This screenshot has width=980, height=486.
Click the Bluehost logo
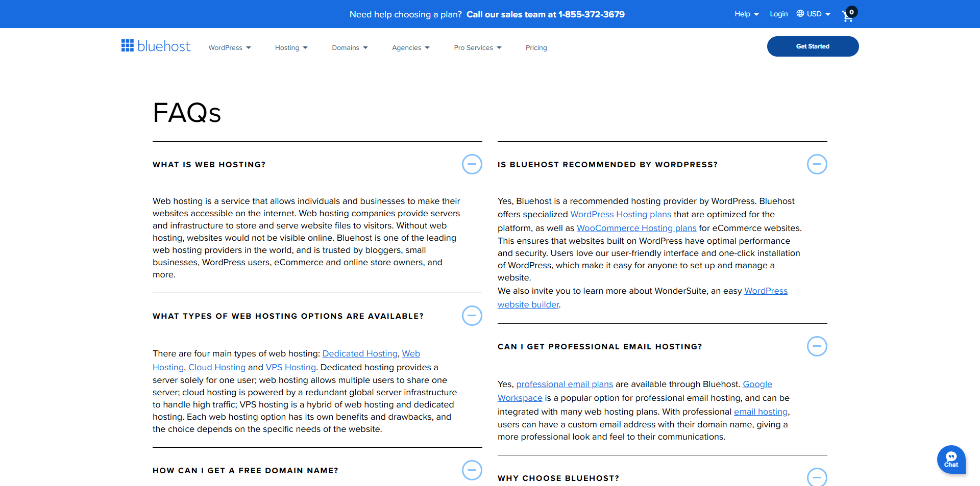tap(156, 46)
